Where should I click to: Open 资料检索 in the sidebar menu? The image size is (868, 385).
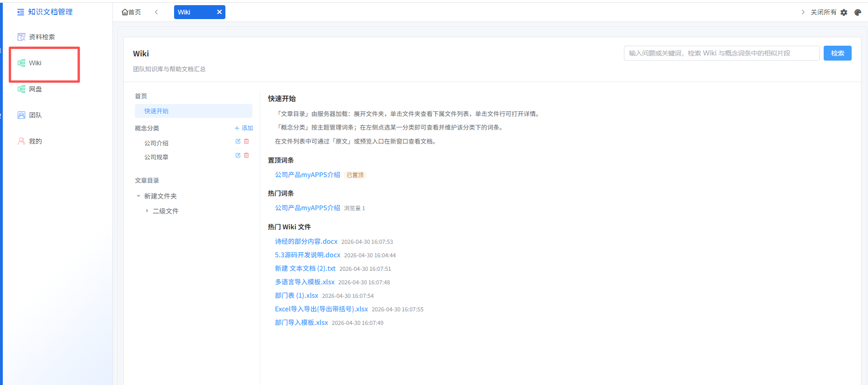42,37
